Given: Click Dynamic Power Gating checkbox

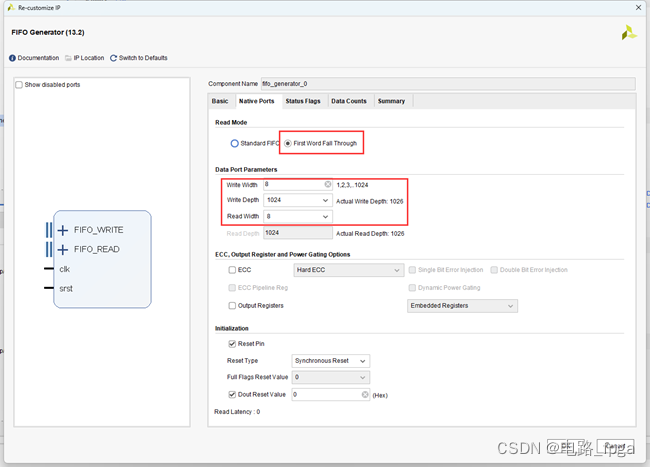Looking at the screenshot, I should tap(412, 288).
